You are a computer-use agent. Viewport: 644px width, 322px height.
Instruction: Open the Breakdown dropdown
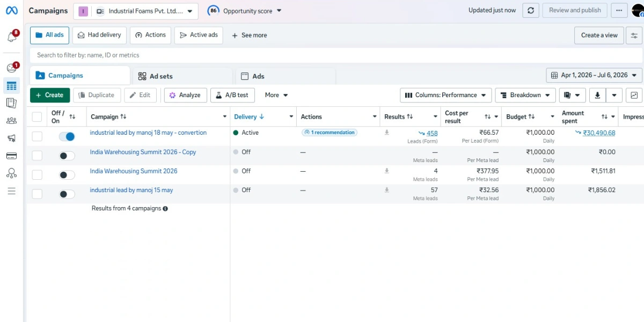coord(525,95)
